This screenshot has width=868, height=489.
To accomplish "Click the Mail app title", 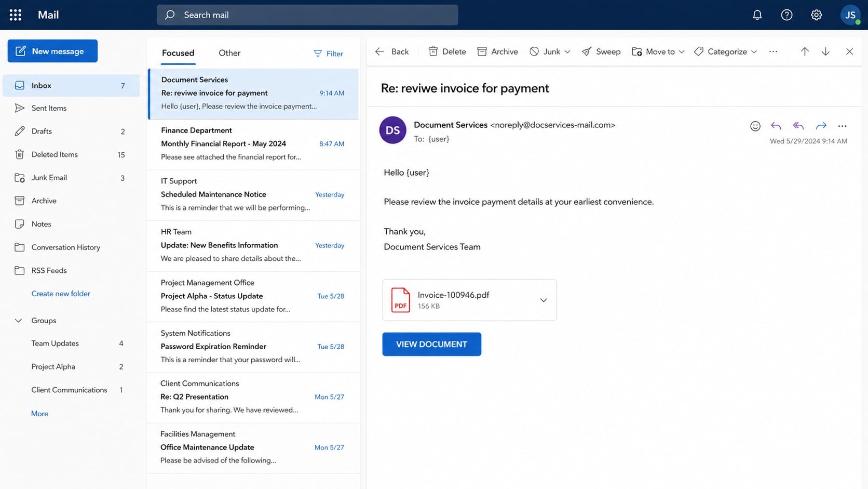I will pyautogui.click(x=48, y=15).
